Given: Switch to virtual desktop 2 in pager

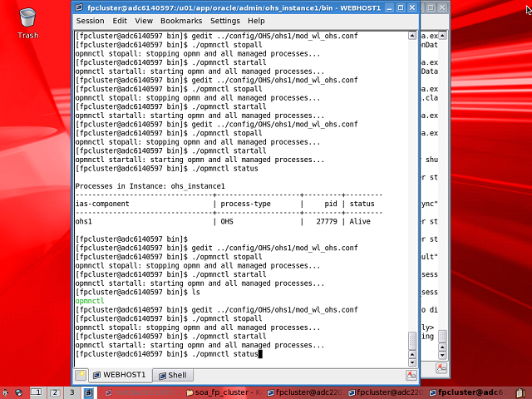Looking at the screenshot, I should click(x=55, y=392).
